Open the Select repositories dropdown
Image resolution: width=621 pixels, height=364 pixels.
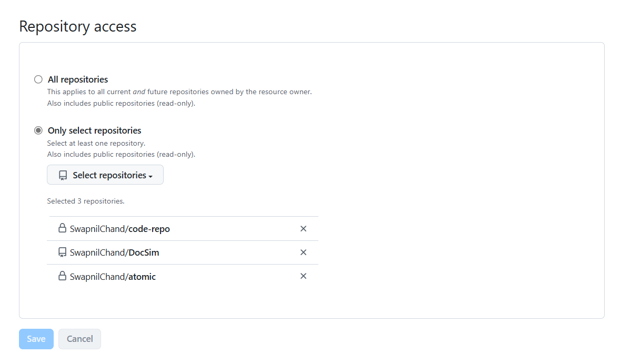coord(105,174)
